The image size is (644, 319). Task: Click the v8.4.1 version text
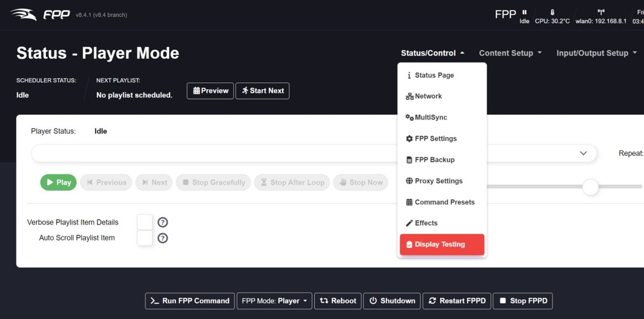(x=101, y=15)
